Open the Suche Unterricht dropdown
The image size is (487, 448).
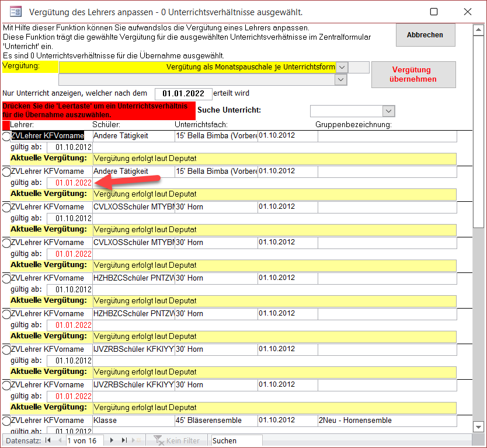pos(388,111)
